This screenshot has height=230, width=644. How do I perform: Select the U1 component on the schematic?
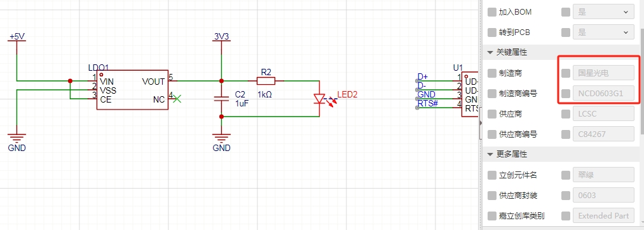[470, 94]
